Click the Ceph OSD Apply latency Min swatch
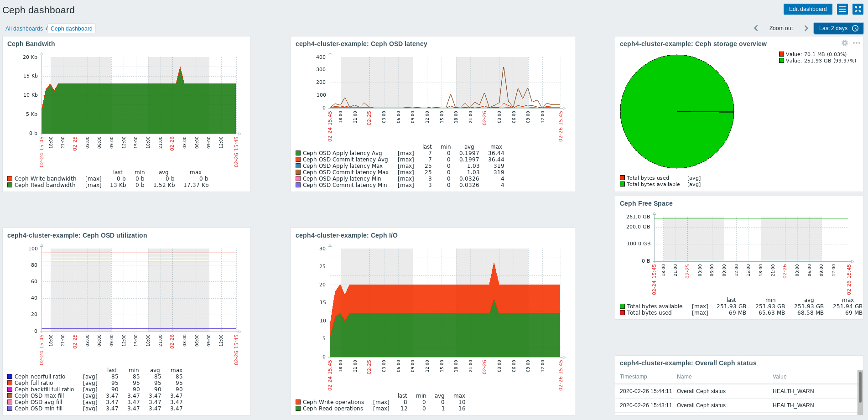868x420 pixels. tap(298, 179)
